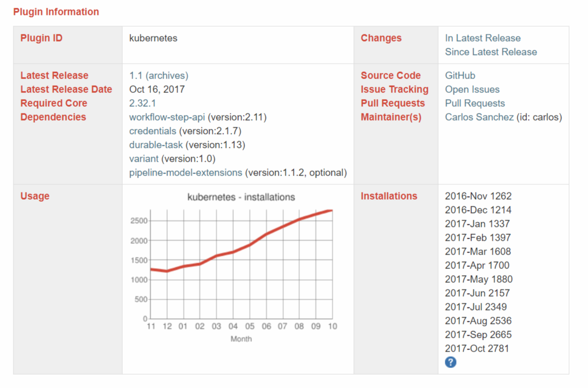Viewport: 588px width, 388px height.
Task: Click the 2017-Jul 2349 installations entry
Action: [x=476, y=307]
